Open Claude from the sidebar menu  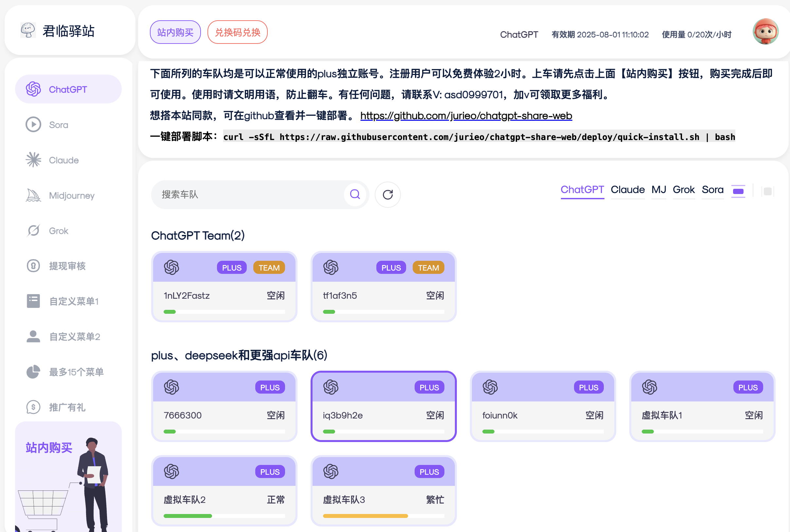click(x=63, y=160)
